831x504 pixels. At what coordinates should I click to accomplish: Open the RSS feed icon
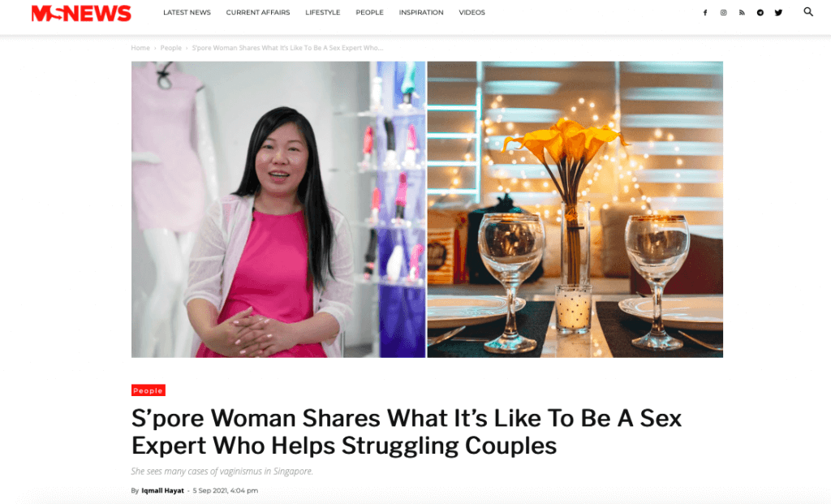point(742,13)
